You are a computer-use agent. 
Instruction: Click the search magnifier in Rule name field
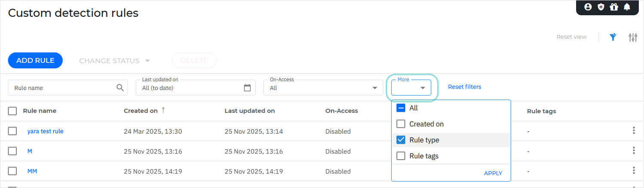point(120,88)
